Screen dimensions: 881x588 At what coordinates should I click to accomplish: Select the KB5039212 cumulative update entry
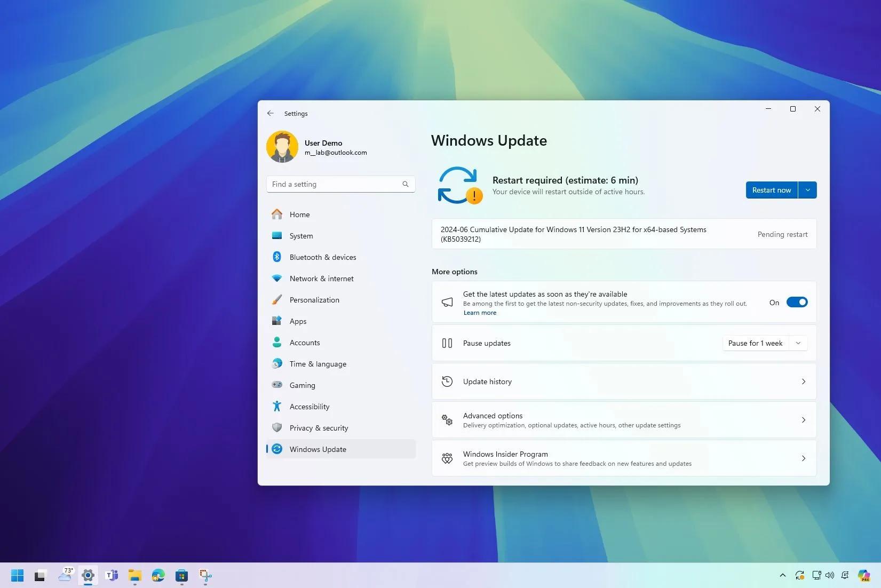click(624, 234)
